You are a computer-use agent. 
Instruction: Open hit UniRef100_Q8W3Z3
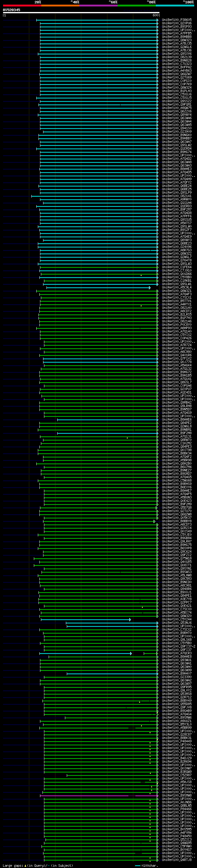177,40
